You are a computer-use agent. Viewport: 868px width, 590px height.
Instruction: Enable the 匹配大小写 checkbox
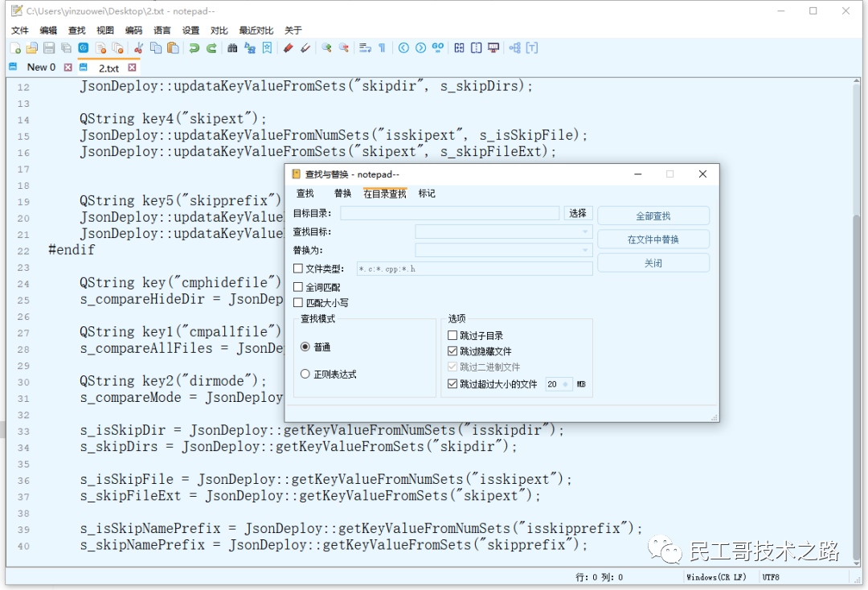(298, 302)
